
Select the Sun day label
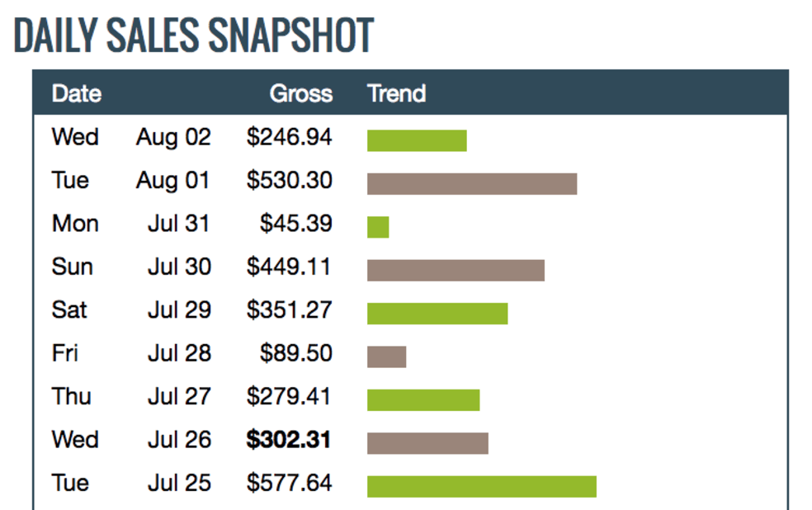(x=72, y=267)
